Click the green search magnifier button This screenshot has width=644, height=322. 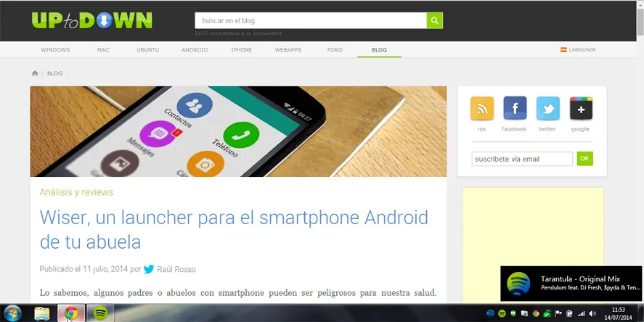[x=434, y=20]
